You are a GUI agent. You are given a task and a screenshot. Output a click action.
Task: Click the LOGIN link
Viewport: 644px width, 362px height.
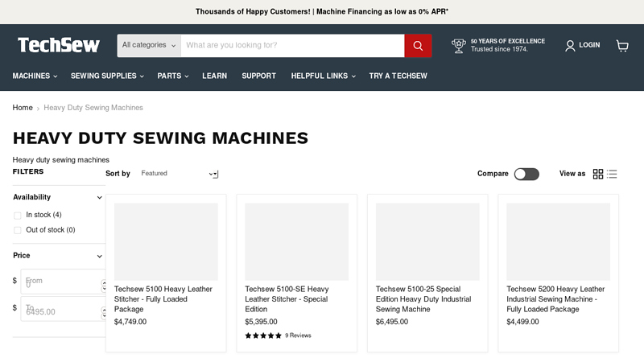pyautogui.click(x=589, y=45)
